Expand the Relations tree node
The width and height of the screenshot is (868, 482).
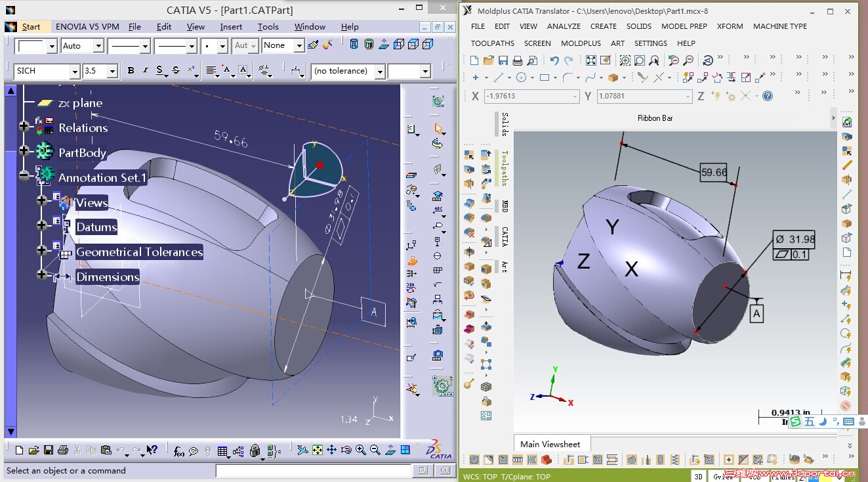pyautogui.click(x=25, y=125)
